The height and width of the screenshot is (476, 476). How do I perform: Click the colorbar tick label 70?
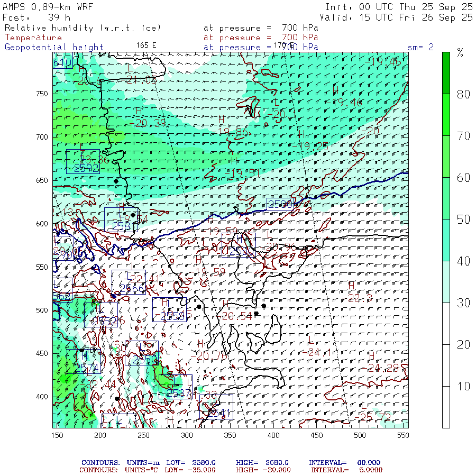(x=463, y=136)
